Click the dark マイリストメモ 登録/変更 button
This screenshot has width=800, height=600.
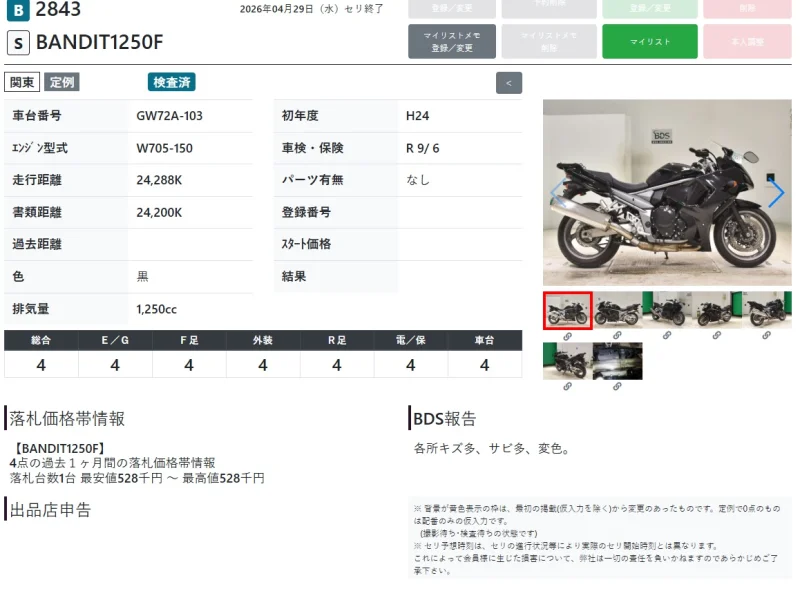click(x=452, y=41)
